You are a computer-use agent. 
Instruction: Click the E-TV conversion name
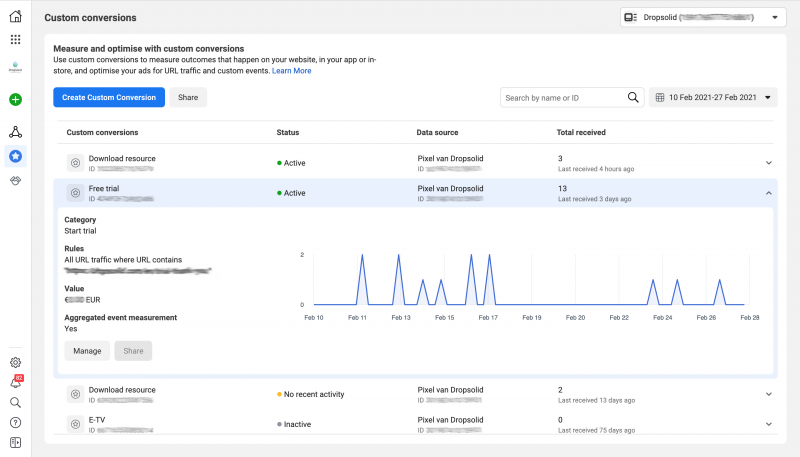(x=97, y=420)
